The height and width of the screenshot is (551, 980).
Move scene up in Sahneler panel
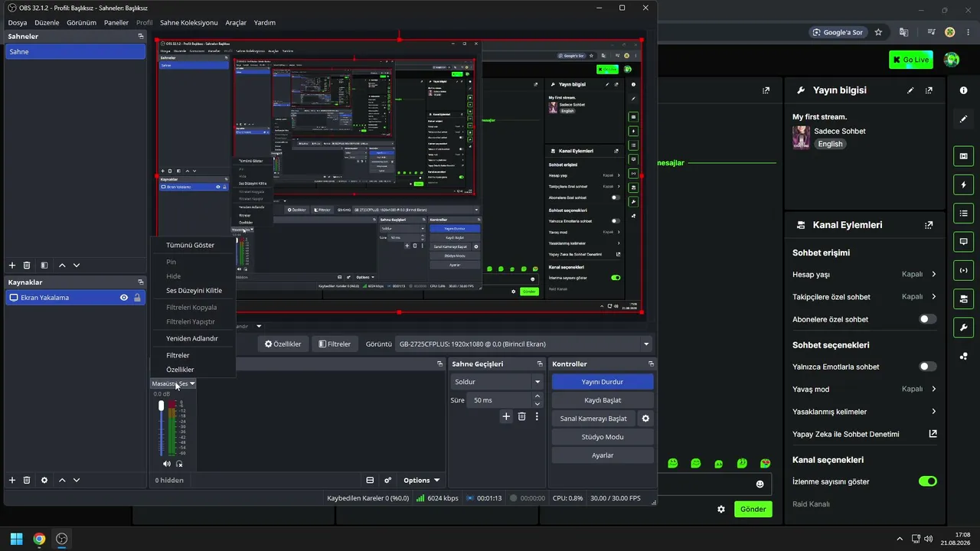[62, 266]
